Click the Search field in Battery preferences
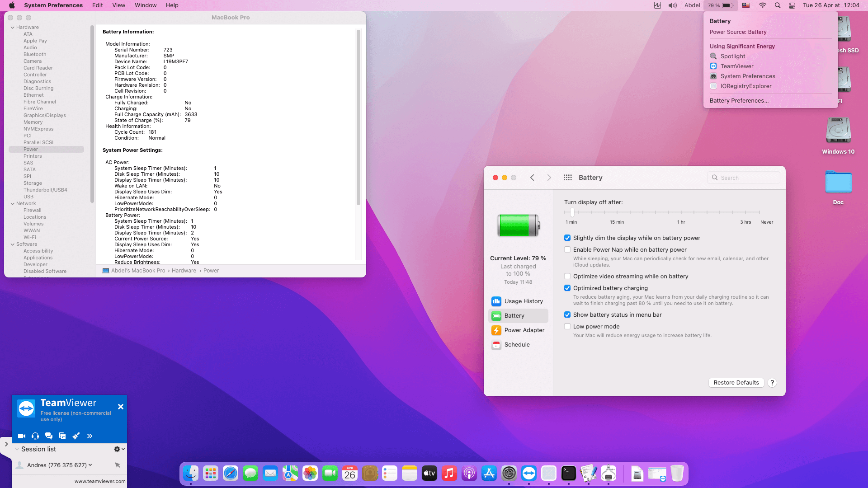Viewport: 868px width, 488px height. coord(743,178)
